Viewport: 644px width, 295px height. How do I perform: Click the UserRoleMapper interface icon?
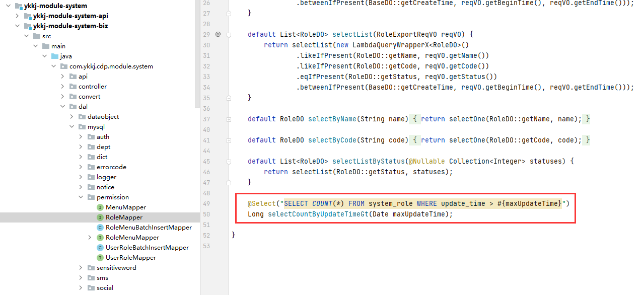click(100, 258)
